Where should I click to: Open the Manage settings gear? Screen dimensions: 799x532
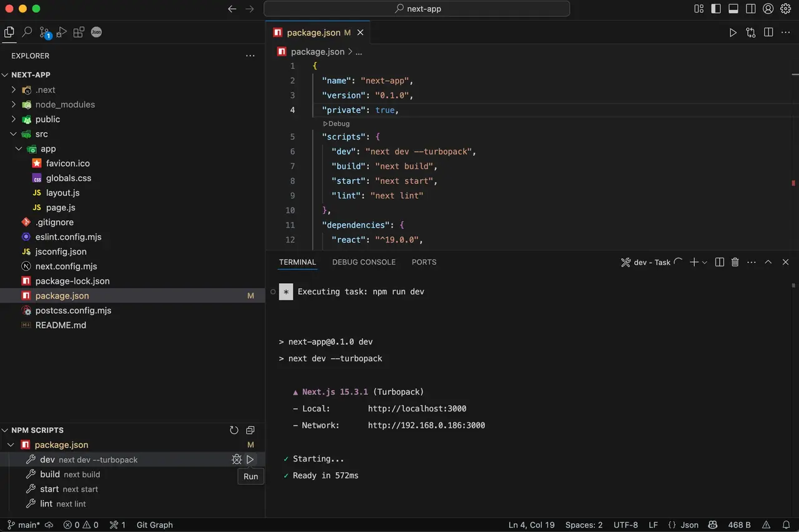[x=786, y=9]
